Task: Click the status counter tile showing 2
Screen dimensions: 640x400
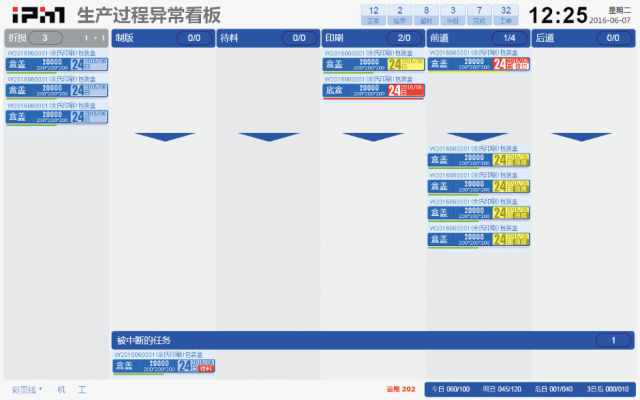Action: point(401,13)
